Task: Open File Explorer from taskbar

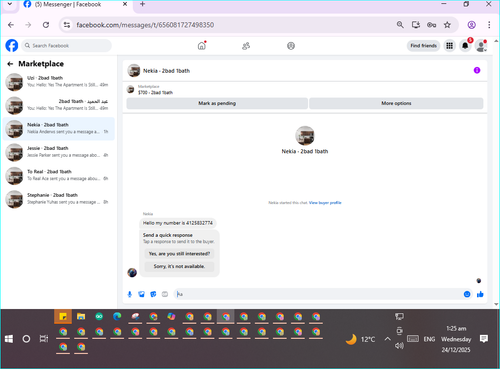Action: pos(81,316)
